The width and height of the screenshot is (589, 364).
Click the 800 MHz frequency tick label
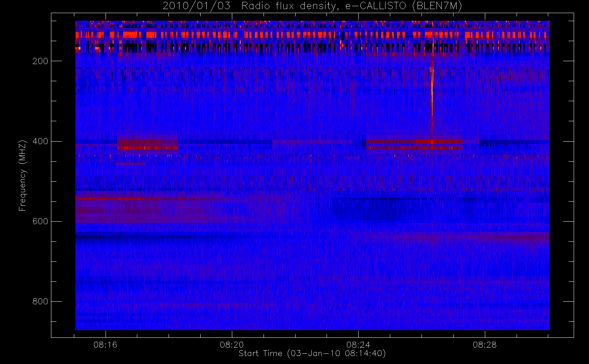pyautogui.click(x=40, y=301)
